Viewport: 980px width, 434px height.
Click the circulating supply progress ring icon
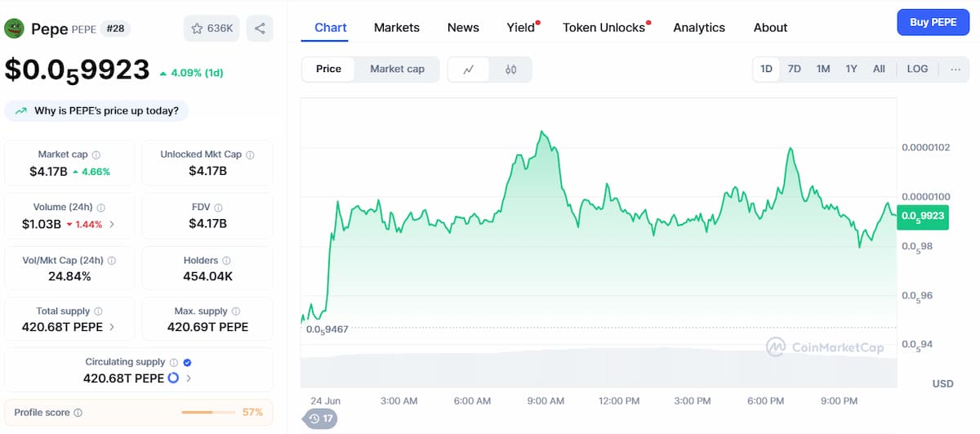(173, 378)
